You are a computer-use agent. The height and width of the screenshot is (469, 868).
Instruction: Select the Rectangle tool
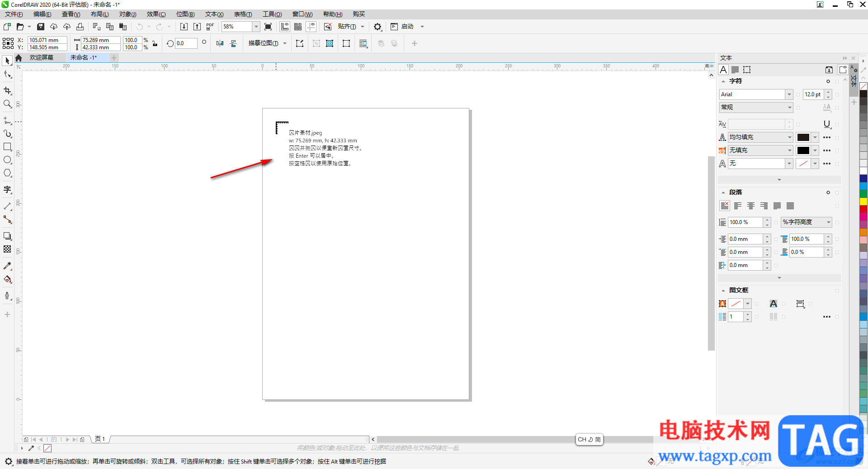pos(7,147)
